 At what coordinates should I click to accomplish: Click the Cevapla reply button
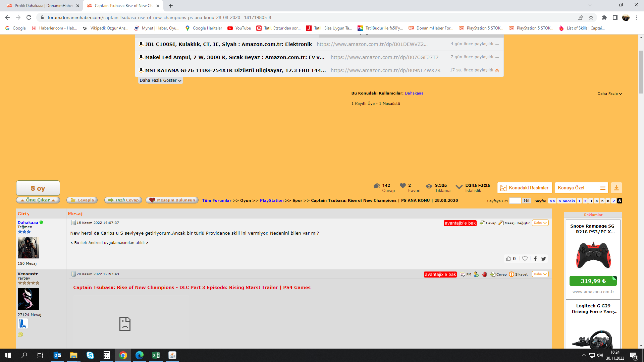point(82,200)
